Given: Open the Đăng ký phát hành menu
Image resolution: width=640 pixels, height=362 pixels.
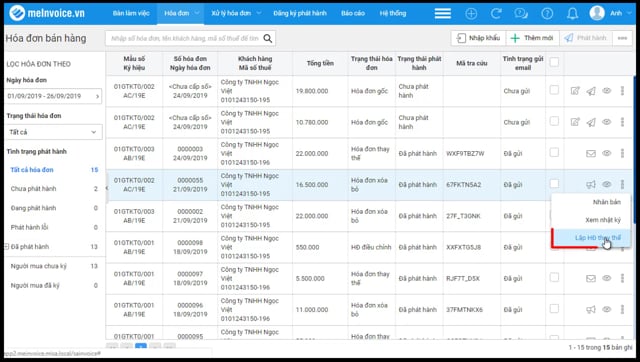Looking at the screenshot, I should [x=300, y=13].
